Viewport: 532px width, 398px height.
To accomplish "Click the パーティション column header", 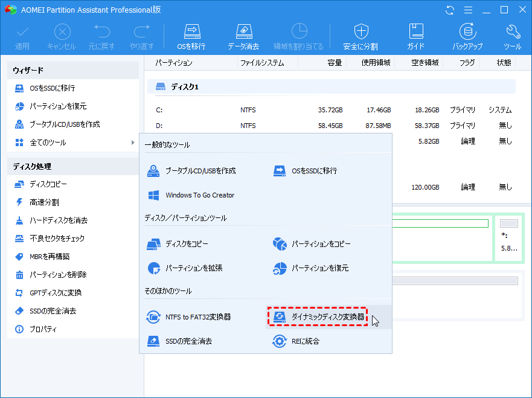I will tap(174, 63).
